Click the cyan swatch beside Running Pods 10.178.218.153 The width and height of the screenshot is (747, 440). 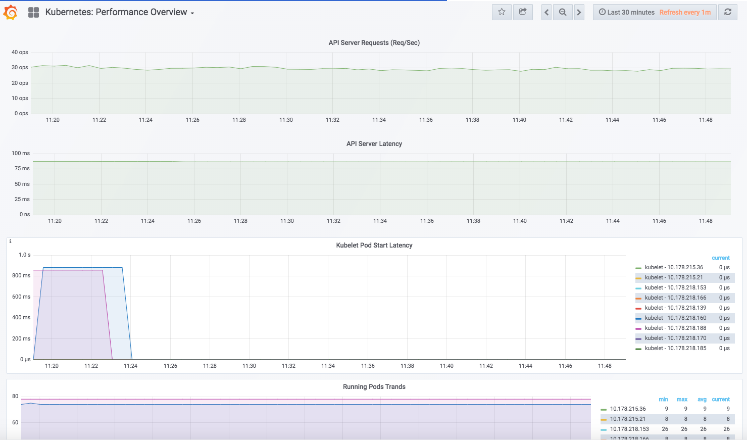(x=604, y=430)
